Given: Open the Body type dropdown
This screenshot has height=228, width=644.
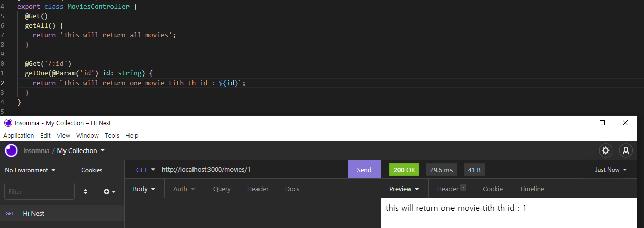Looking at the screenshot, I should coord(144,189).
